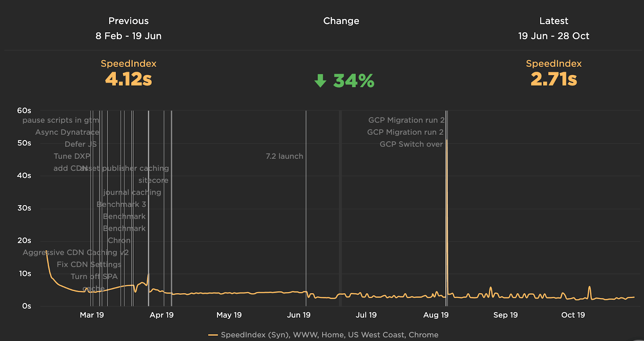Select the 19 Jun - 28 Oct date range
This screenshot has height=341, width=644.
click(553, 36)
